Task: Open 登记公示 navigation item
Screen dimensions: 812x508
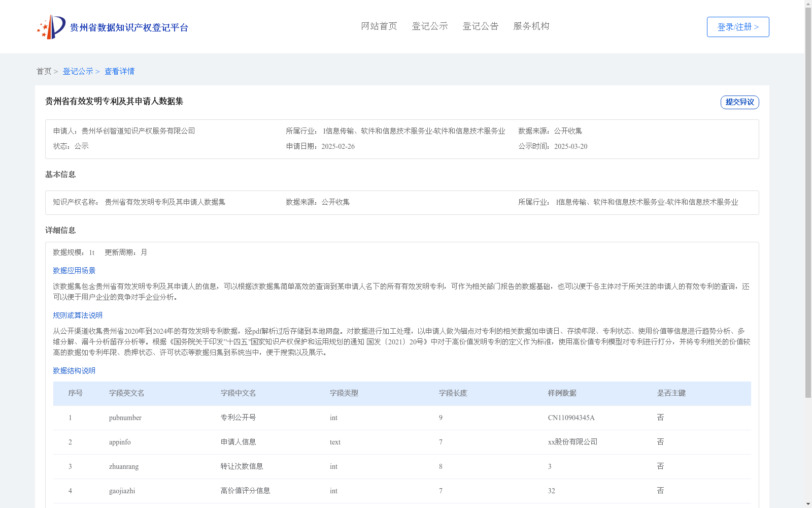Action: point(430,26)
